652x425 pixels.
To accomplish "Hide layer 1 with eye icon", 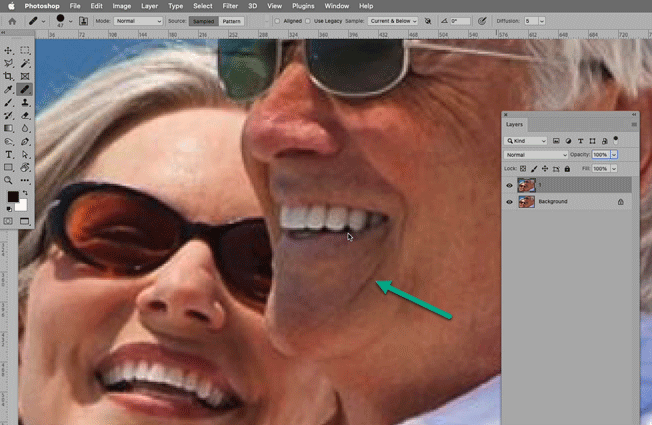I will [509, 185].
